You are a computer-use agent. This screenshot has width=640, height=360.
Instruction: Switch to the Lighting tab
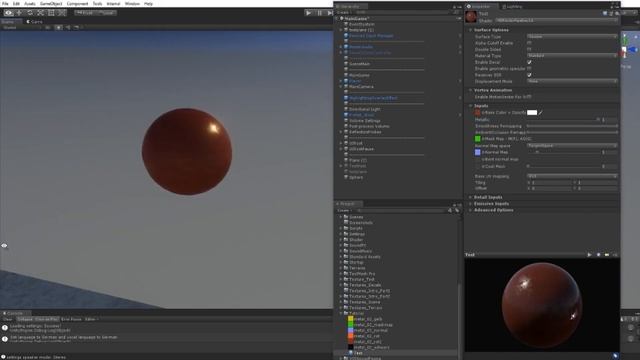(x=513, y=7)
